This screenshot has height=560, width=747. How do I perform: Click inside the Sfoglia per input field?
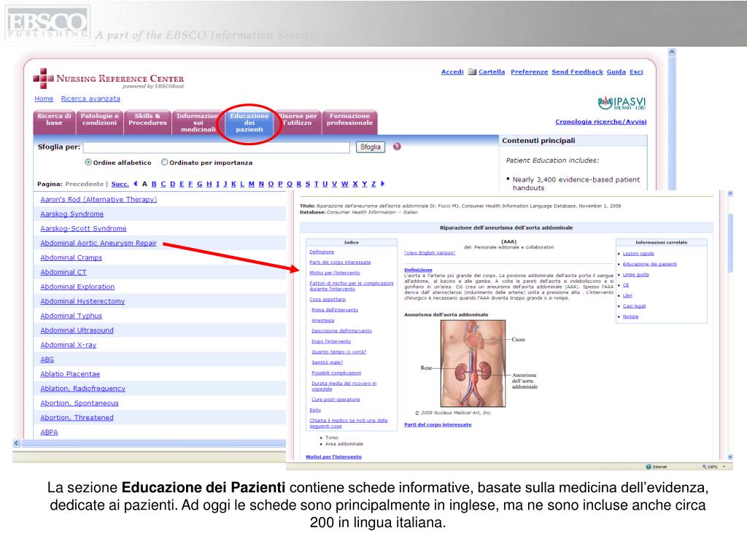click(216, 147)
